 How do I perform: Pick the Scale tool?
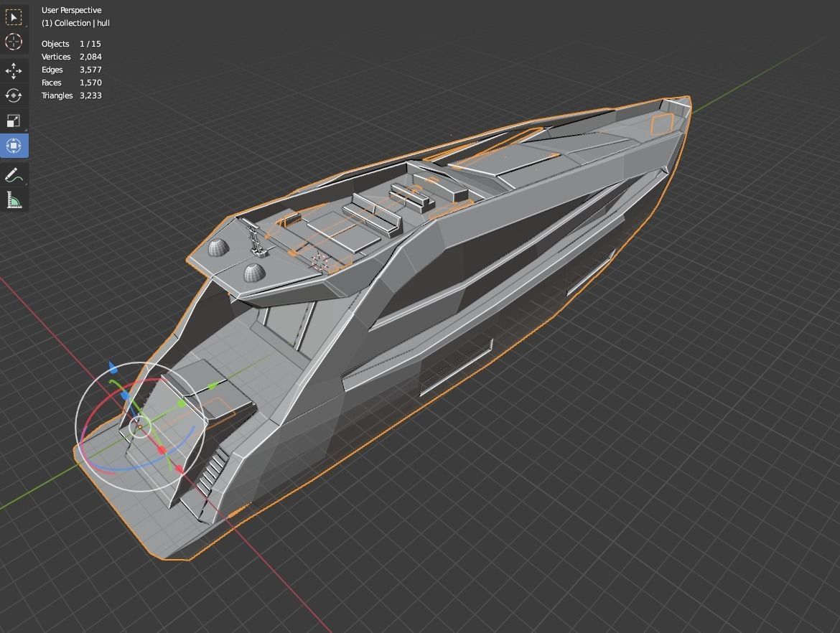coord(14,121)
